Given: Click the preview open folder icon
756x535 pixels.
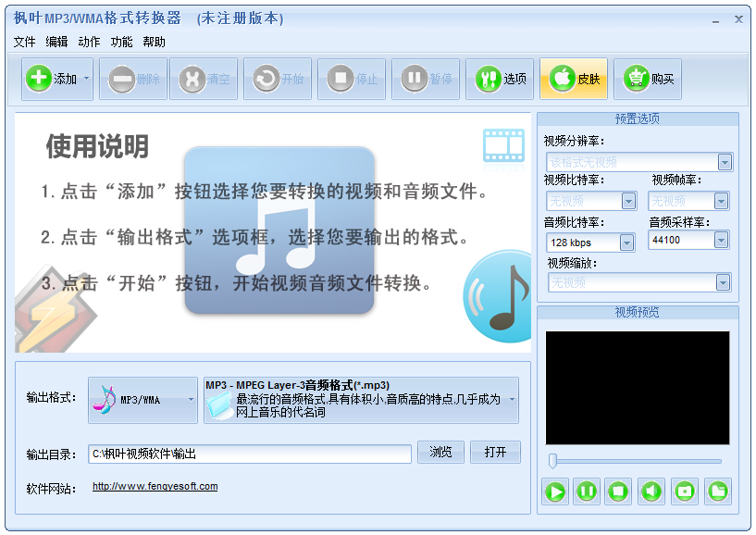Looking at the screenshot, I should 718,491.
